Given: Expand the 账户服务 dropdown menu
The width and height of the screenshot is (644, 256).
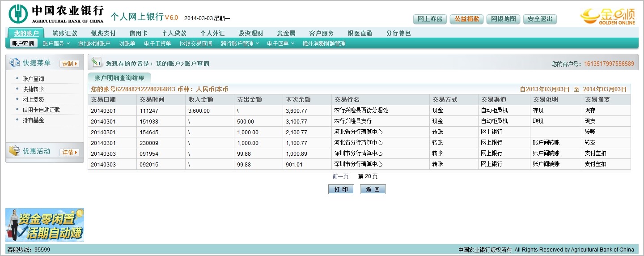Looking at the screenshot, I should point(56,43).
